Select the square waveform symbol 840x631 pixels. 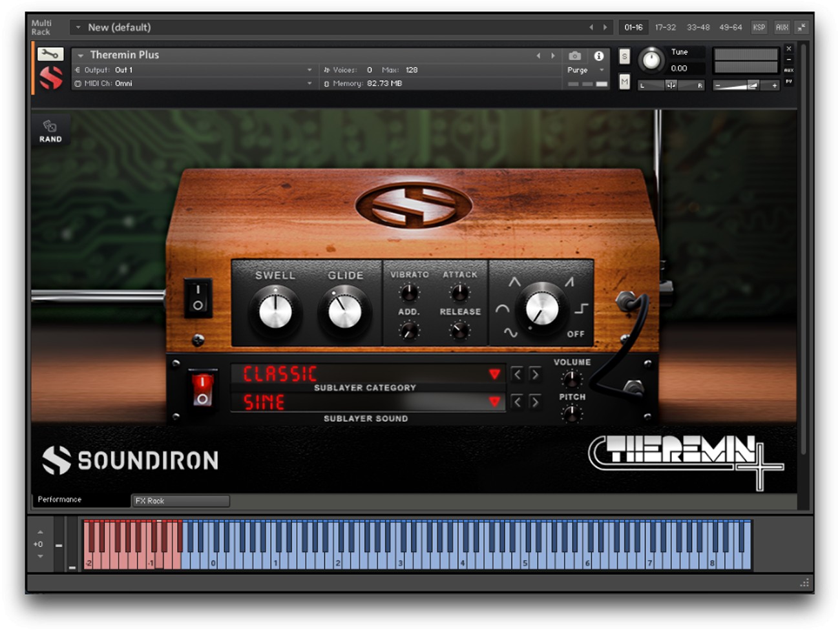click(x=582, y=309)
